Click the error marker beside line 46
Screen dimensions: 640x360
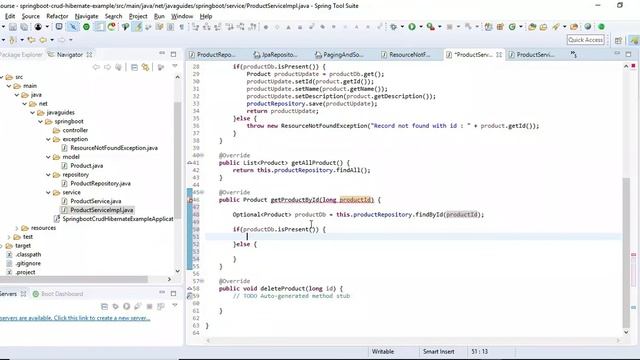tap(190, 200)
